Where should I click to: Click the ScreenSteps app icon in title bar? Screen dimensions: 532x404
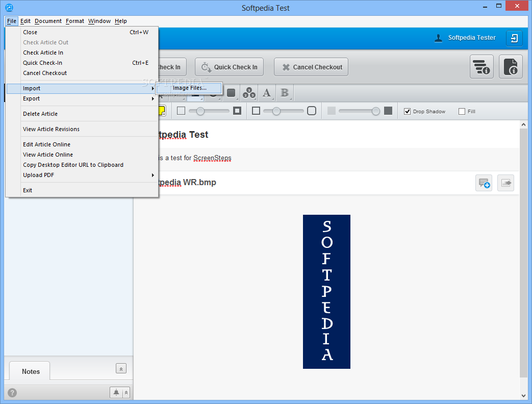9,8
